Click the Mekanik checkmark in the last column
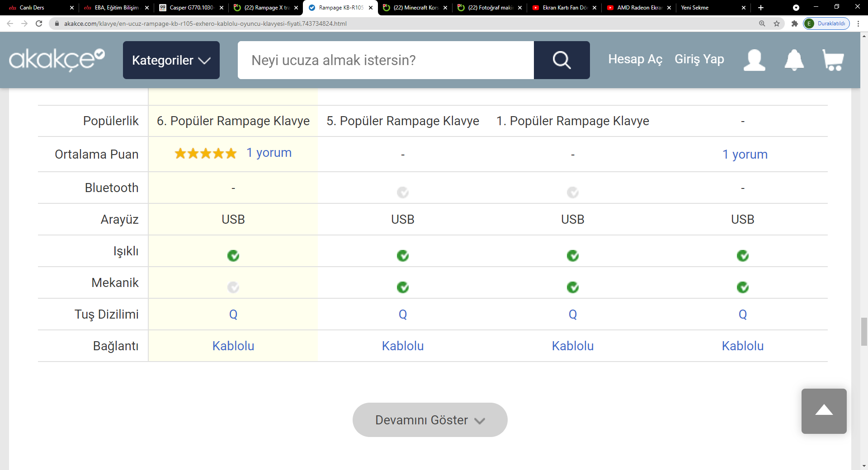Viewport: 868px width, 470px height. [x=743, y=287]
